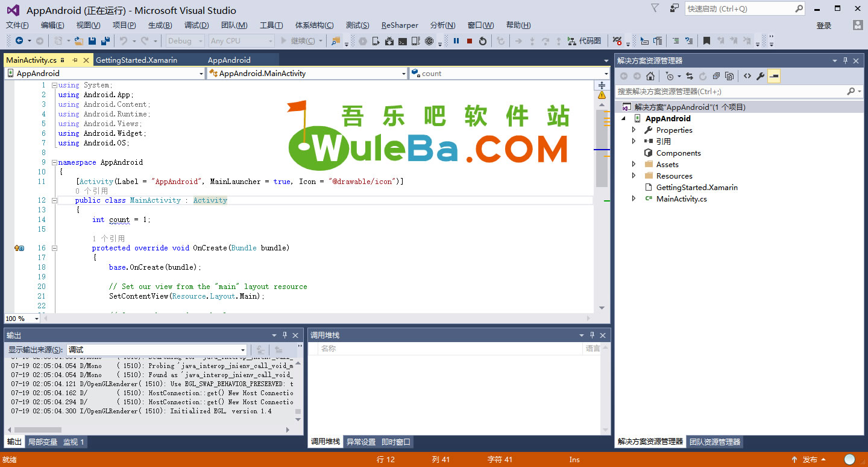Click the Android Device Manager phone icon
868x467 pixels.
tap(376, 41)
